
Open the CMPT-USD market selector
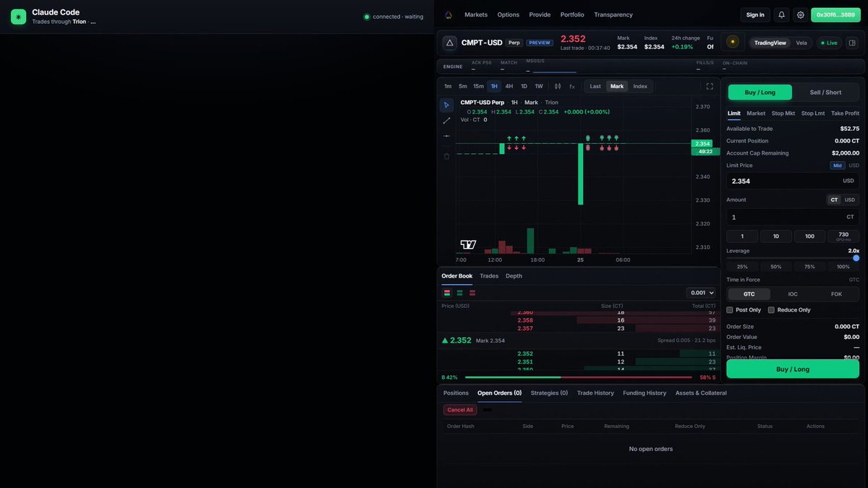click(482, 43)
